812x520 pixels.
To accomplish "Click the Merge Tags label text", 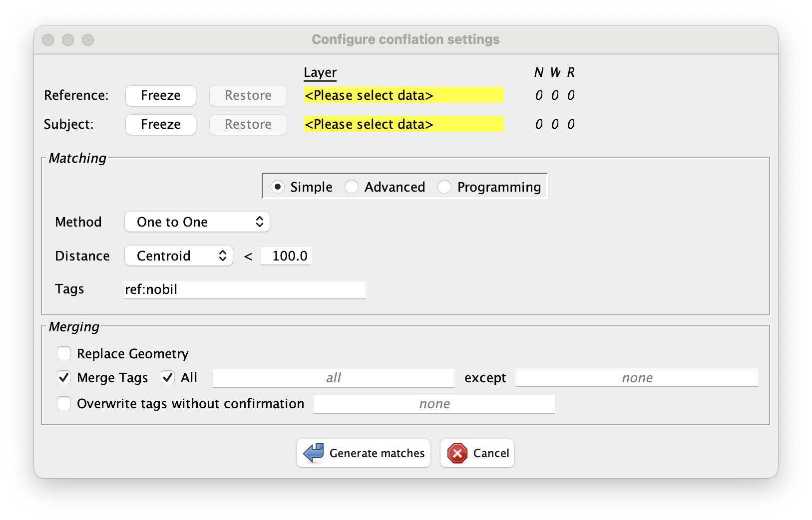I will point(112,378).
